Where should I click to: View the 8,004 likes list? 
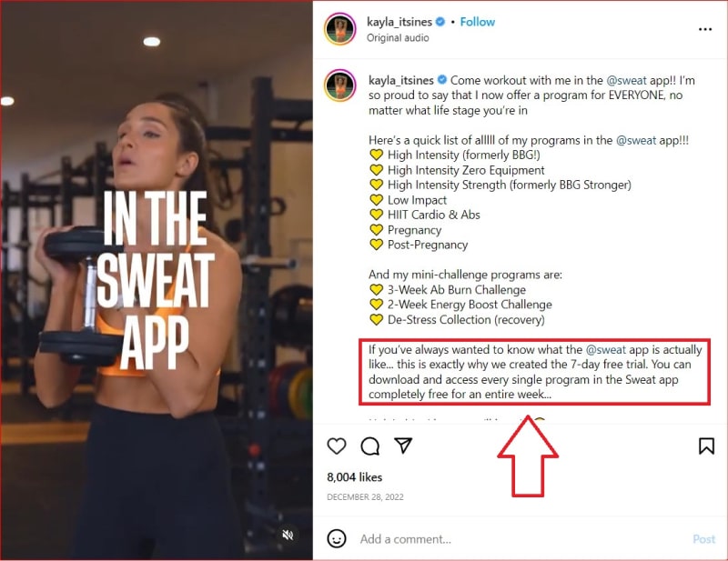click(354, 477)
